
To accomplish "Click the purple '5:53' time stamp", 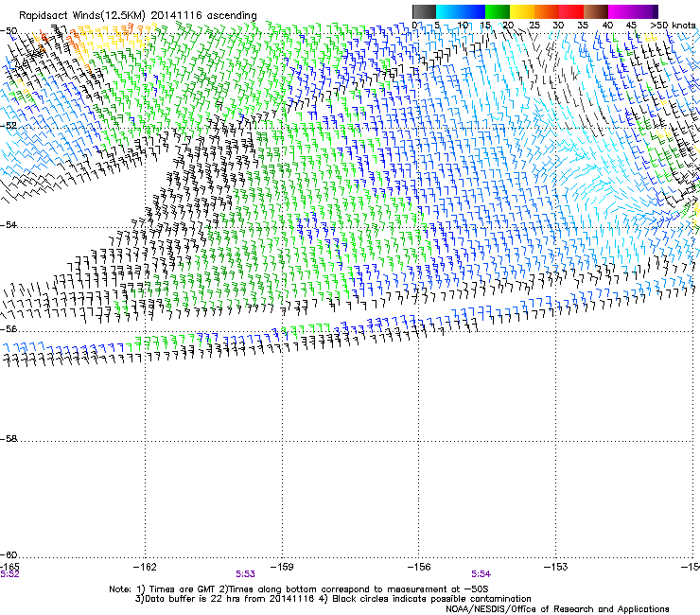I will pyautogui.click(x=246, y=574).
